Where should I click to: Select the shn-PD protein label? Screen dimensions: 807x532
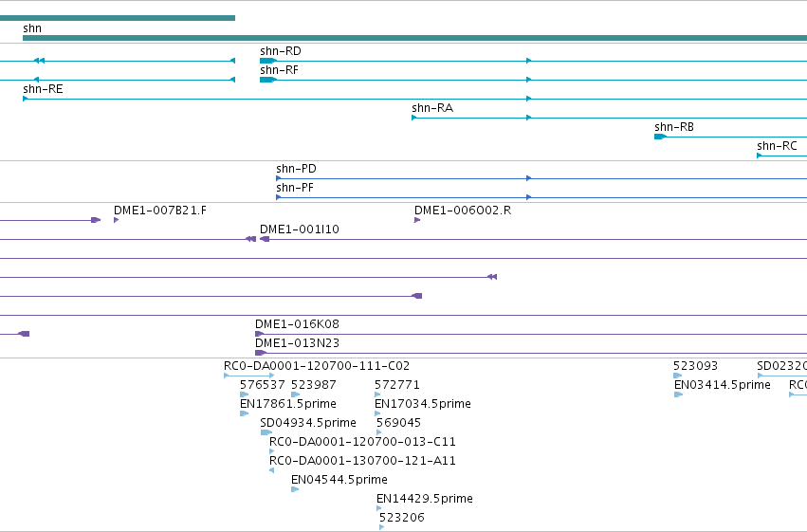point(296,169)
